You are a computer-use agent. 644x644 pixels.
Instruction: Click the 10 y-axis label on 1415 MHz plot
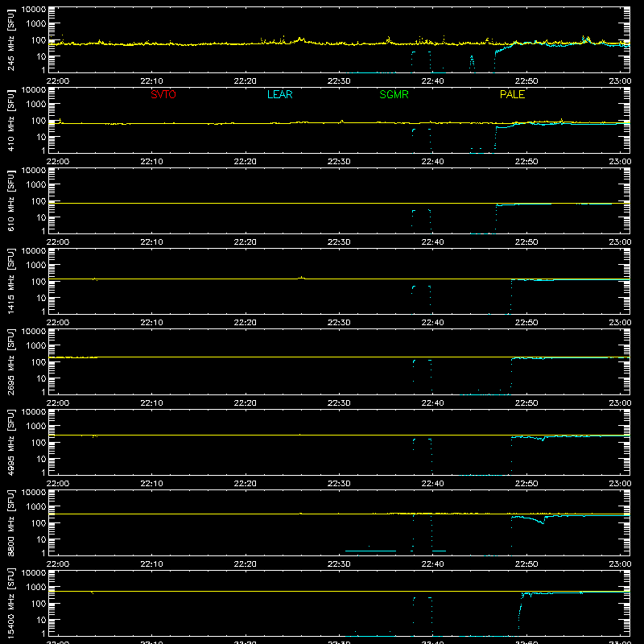pyautogui.click(x=41, y=298)
